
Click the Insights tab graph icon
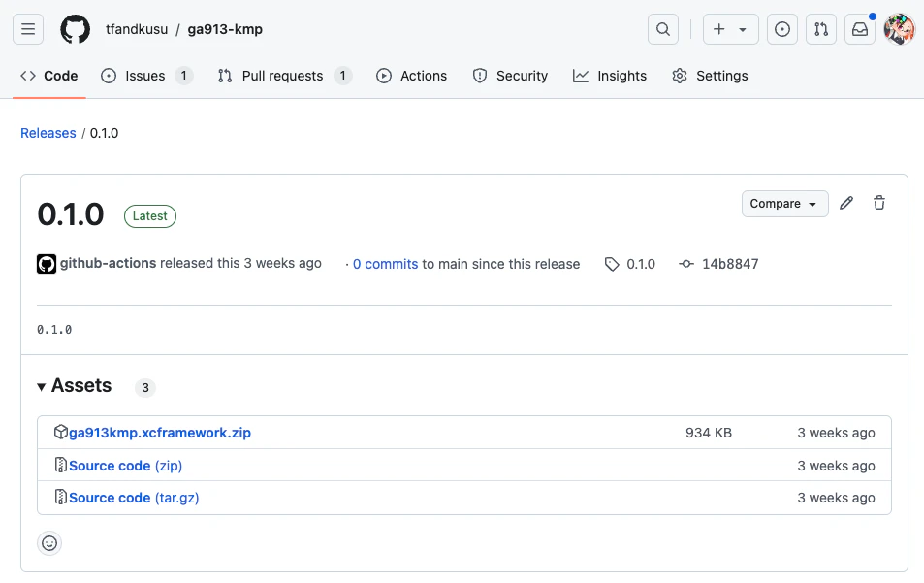tap(581, 76)
